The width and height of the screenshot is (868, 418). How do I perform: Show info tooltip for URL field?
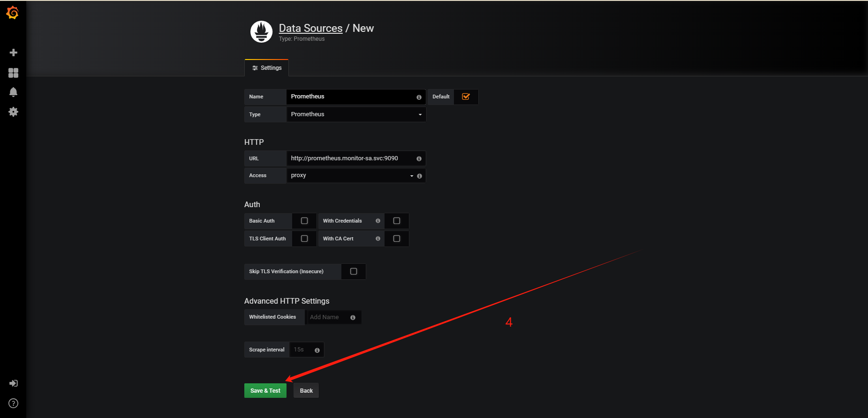coord(419,159)
